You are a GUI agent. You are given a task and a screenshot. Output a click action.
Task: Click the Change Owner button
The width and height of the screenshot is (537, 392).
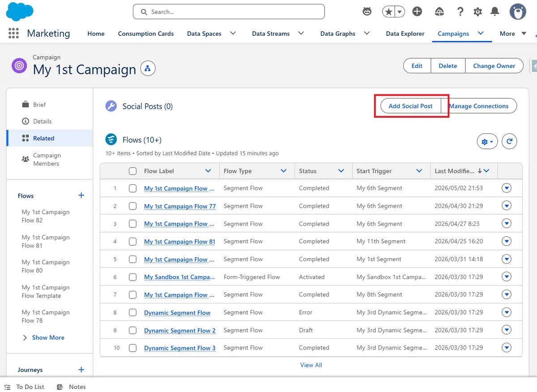494,66
